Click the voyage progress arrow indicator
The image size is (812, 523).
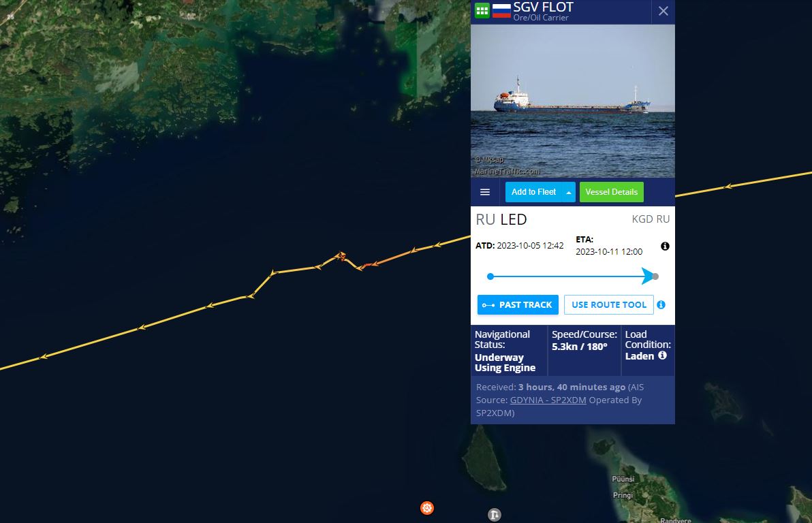click(647, 276)
